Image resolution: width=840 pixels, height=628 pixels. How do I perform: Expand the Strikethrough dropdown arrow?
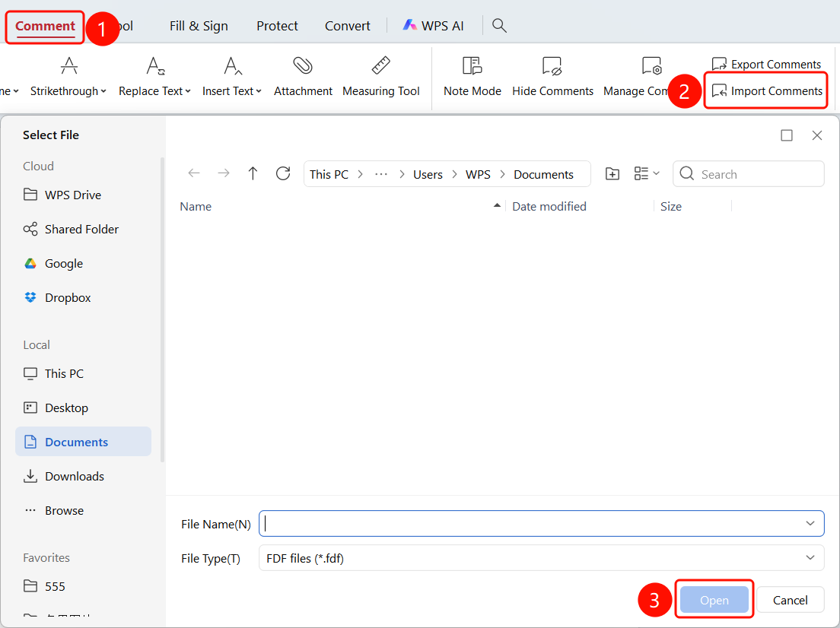click(x=103, y=91)
